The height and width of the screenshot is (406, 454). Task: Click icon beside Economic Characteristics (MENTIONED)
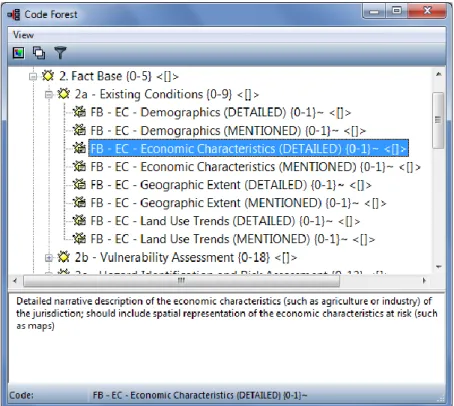(x=79, y=166)
